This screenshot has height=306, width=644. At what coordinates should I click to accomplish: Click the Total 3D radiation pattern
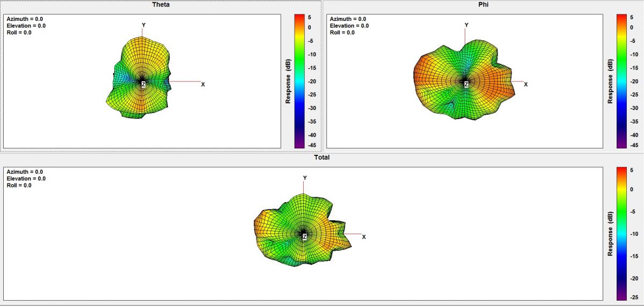(x=302, y=229)
